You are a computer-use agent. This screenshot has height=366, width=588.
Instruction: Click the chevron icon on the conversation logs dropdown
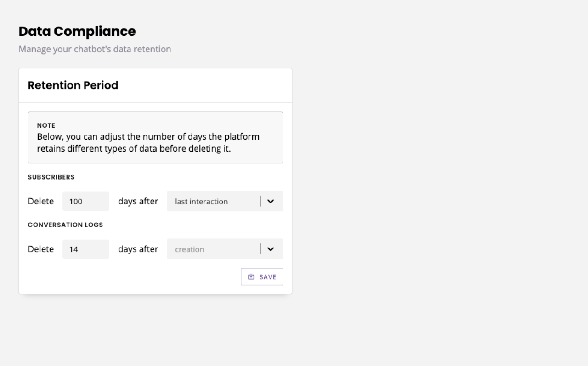[271, 249]
